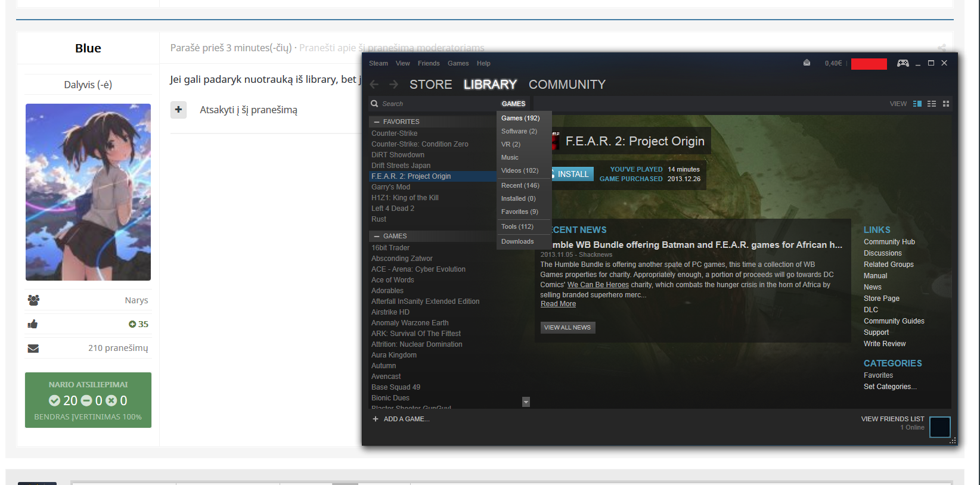
Task: Switch to list view icon
Action: [932, 104]
